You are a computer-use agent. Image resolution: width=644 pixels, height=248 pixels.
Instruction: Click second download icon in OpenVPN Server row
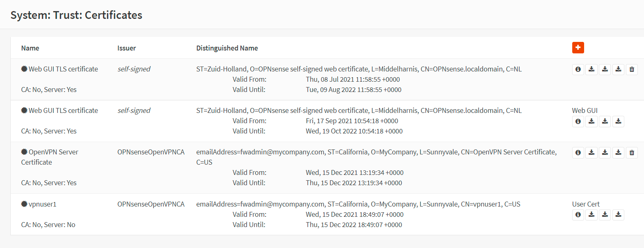(605, 153)
